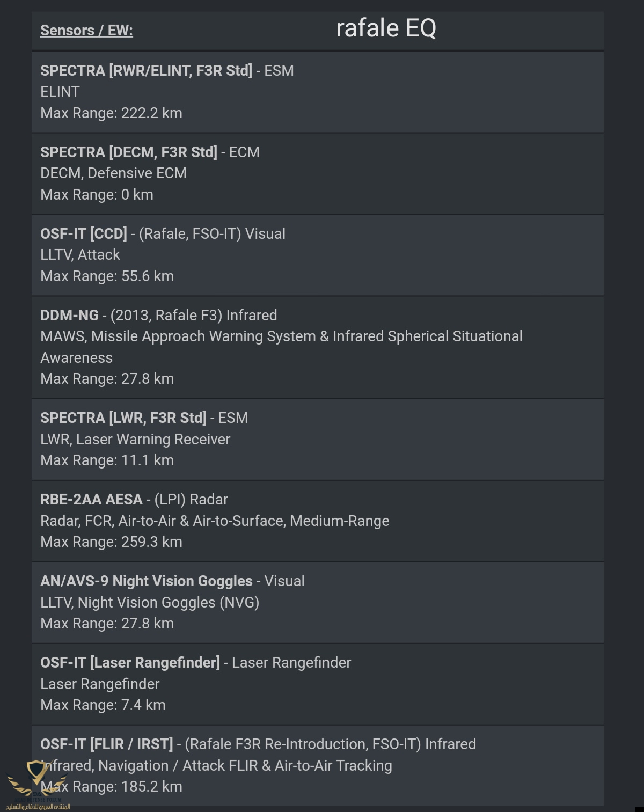Click the OSF-IT Laser Rangefinder entry title
This screenshot has height=812, width=644.
[130, 663]
